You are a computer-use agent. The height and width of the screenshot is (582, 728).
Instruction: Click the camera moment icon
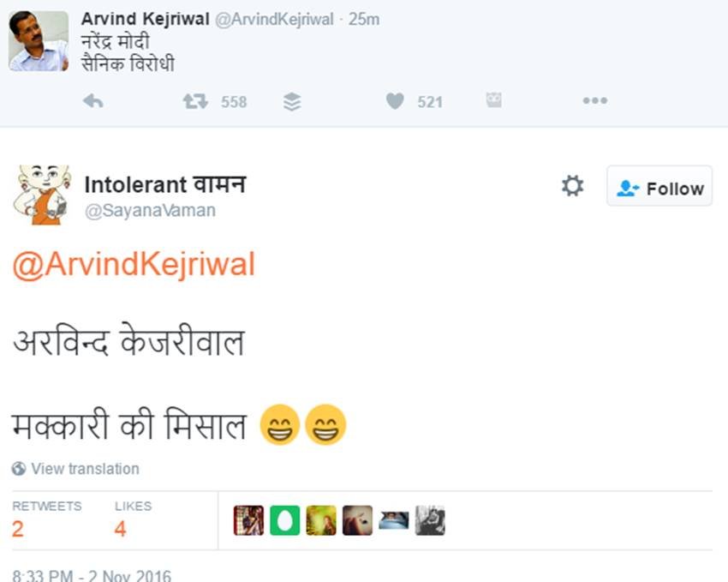pyautogui.click(x=492, y=100)
